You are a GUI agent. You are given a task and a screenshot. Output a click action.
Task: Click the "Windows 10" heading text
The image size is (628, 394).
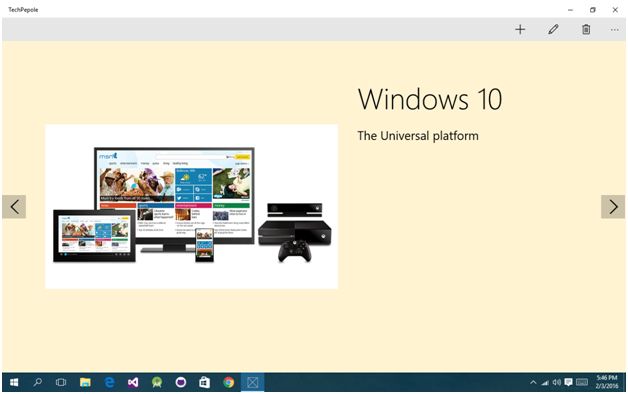[x=430, y=99]
